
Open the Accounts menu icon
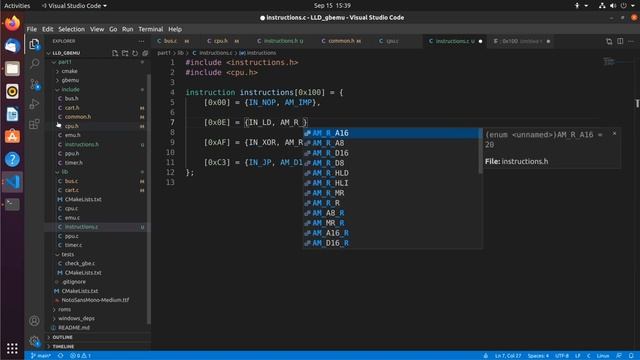(x=35, y=321)
